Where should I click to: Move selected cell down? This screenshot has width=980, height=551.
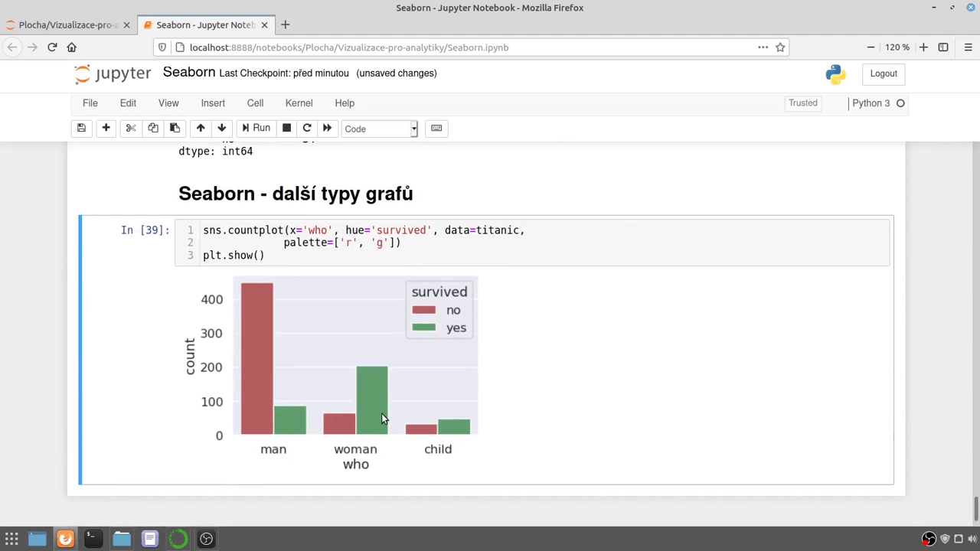(x=222, y=129)
